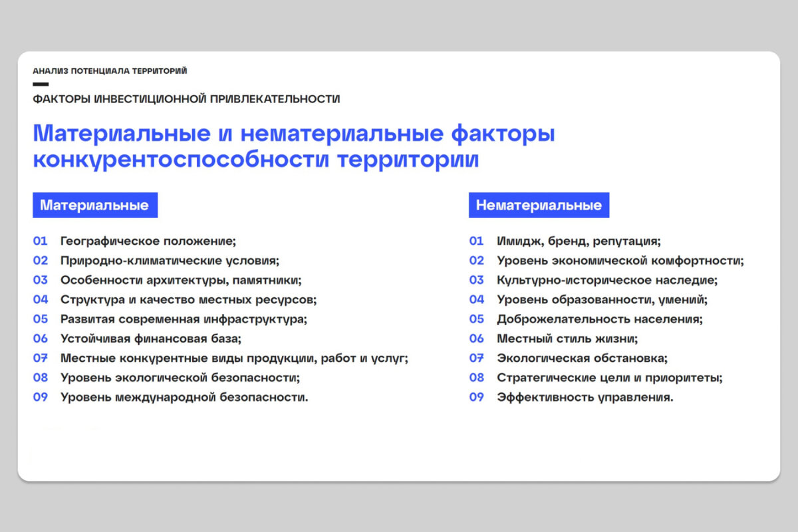Select text 'Особенности архитектуры, памятники;'
The width and height of the screenshot is (798, 532).
(x=181, y=280)
